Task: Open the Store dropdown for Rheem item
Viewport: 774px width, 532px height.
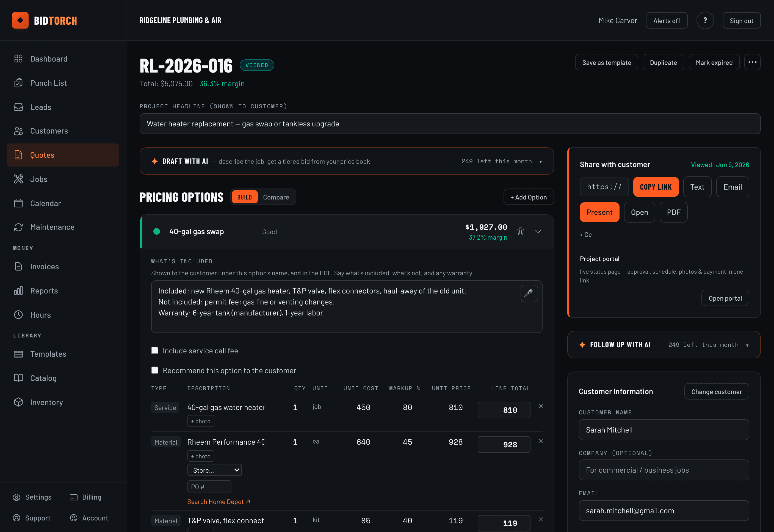Action: point(214,470)
